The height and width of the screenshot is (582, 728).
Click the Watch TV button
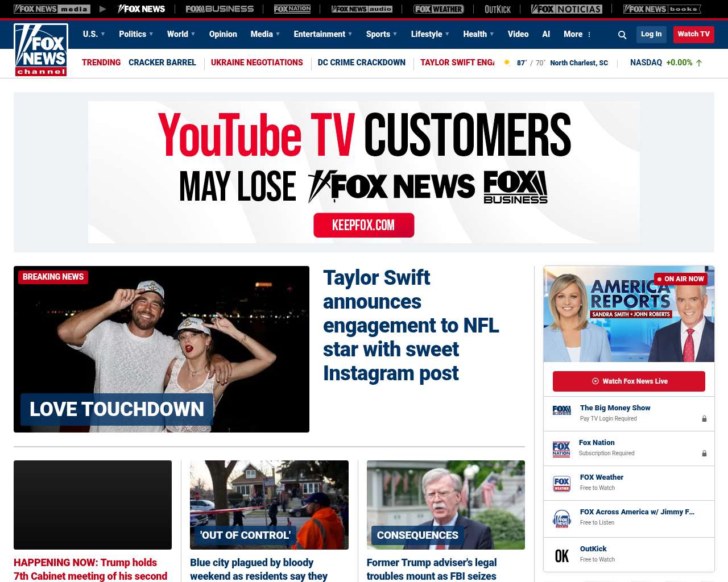pyautogui.click(x=693, y=34)
